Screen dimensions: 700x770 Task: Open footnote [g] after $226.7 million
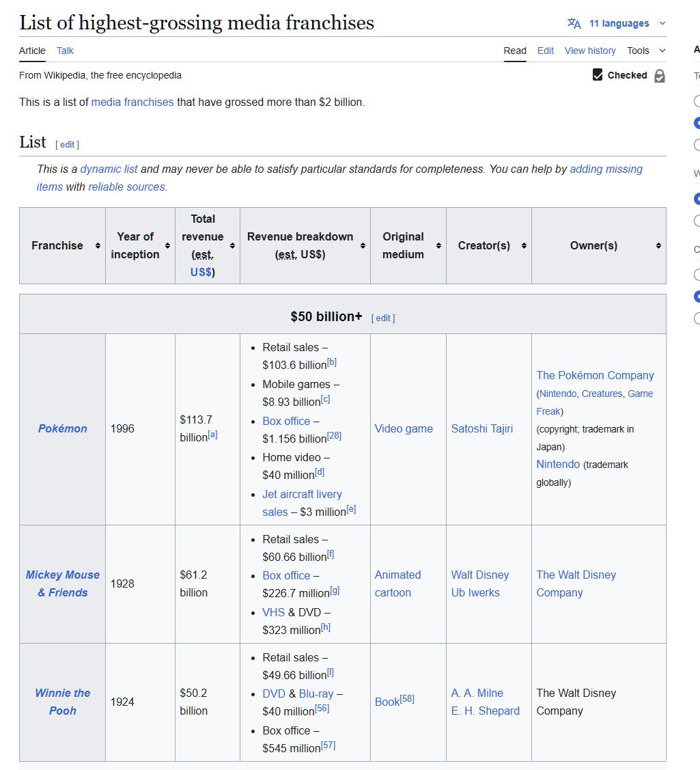335,591
